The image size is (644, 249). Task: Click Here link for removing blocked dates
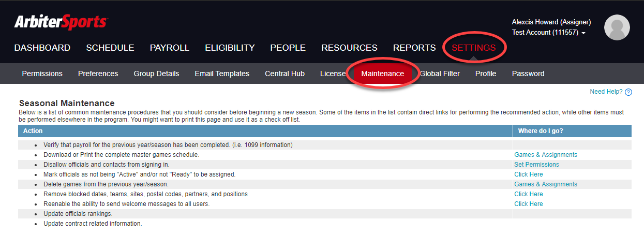(529, 194)
